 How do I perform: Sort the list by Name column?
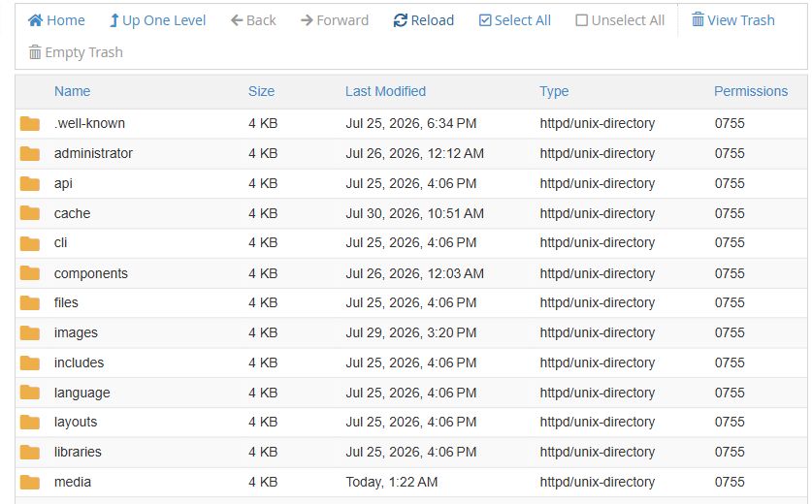click(x=72, y=91)
